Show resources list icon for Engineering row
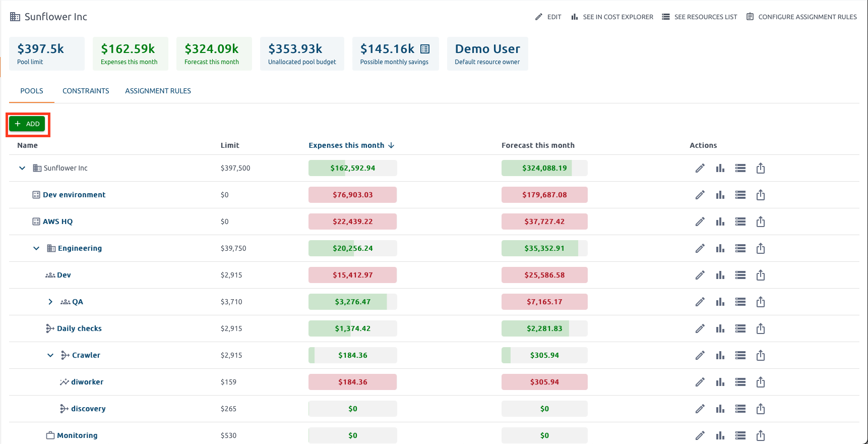 (740, 248)
